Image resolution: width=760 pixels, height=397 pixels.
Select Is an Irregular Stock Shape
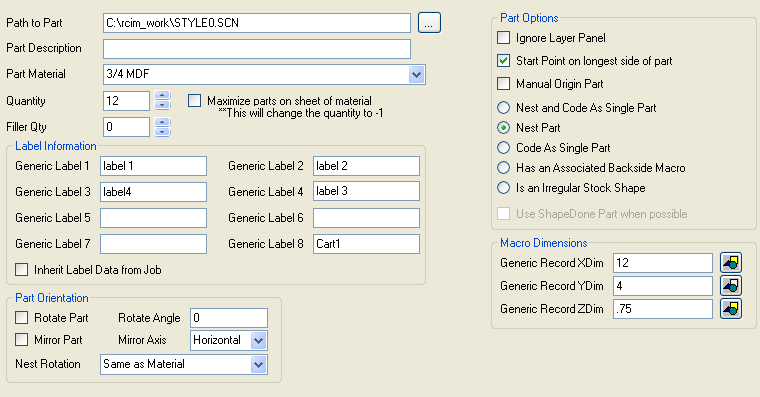coord(504,188)
